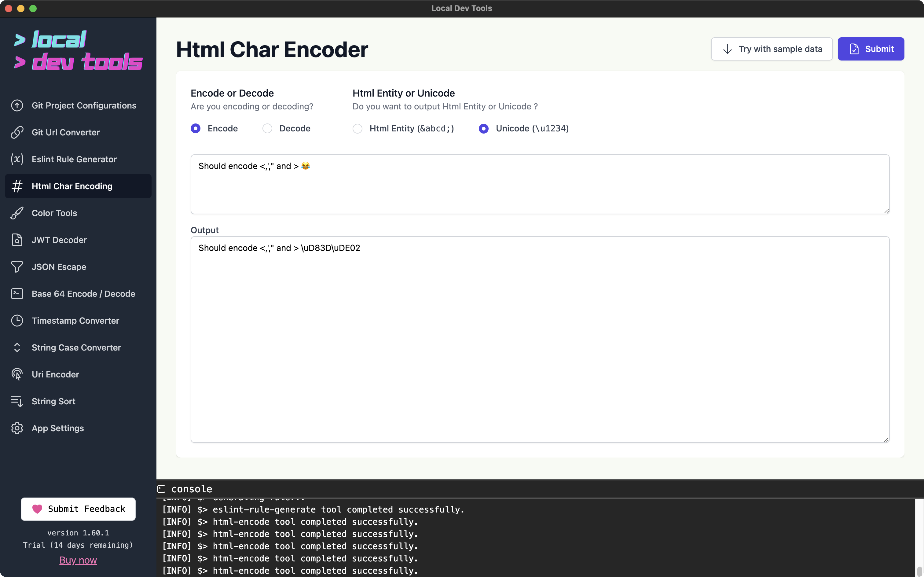Switch to JWT Decoder
Image resolution: width=924 pixels, height=577 pixels.
(78, 240)
